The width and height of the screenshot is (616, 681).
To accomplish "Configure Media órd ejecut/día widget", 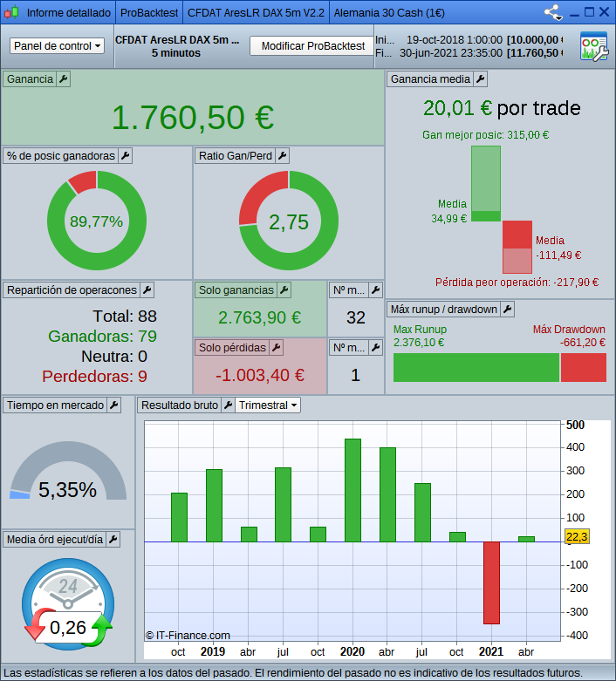I will (113, 540).
